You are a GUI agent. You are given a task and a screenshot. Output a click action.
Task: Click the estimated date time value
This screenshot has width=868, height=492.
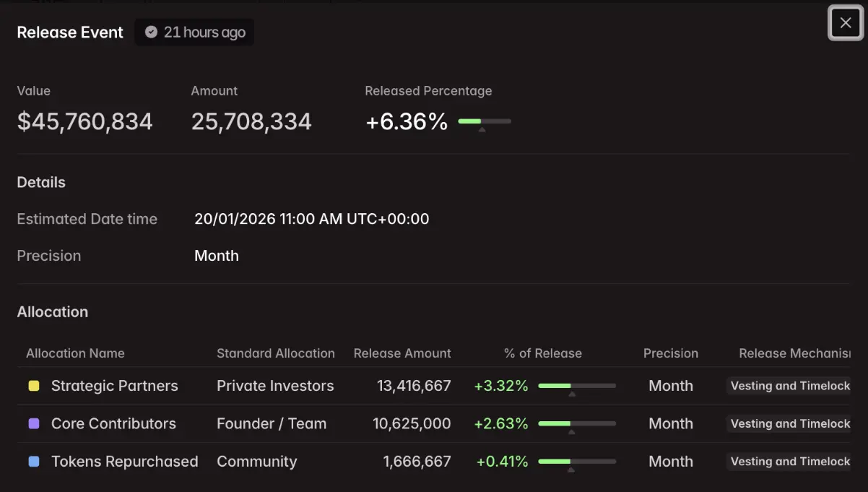tap(311, 219)
